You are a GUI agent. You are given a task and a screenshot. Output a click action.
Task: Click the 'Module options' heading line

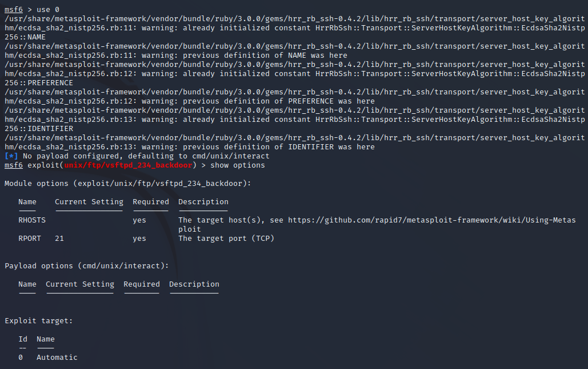tap(128, 184)
